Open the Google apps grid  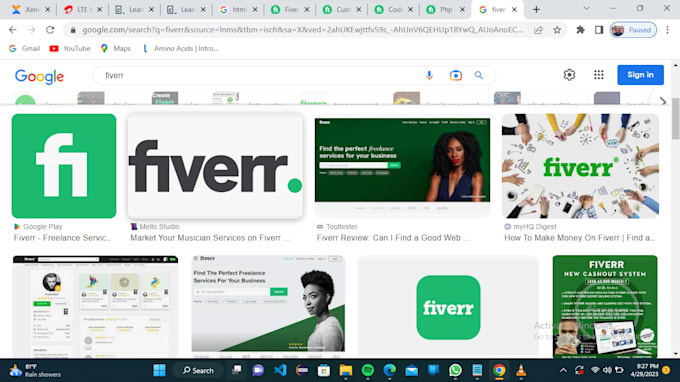(598, 75)
